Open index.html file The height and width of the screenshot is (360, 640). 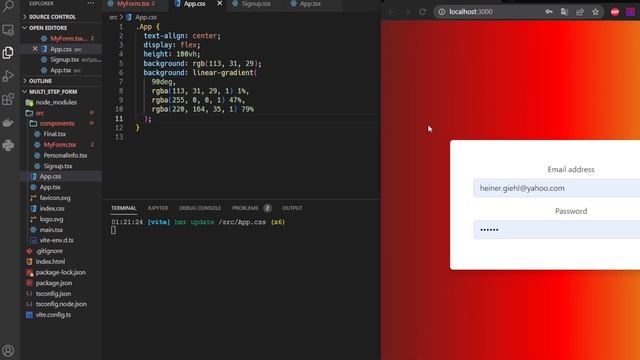(x=50, y=262)
